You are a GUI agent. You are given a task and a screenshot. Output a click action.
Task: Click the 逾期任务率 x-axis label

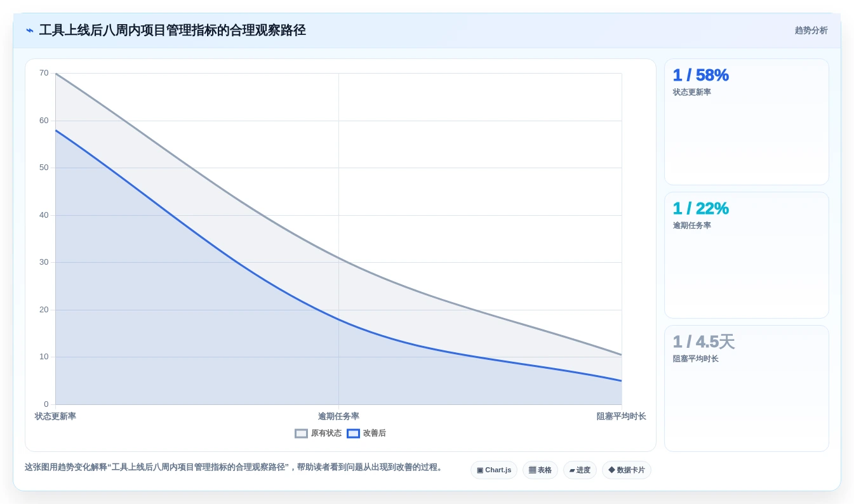click(x=338, y=416)
